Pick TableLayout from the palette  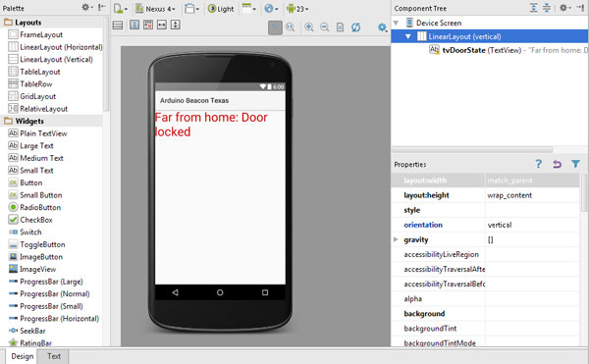click(x=34, y=72)
